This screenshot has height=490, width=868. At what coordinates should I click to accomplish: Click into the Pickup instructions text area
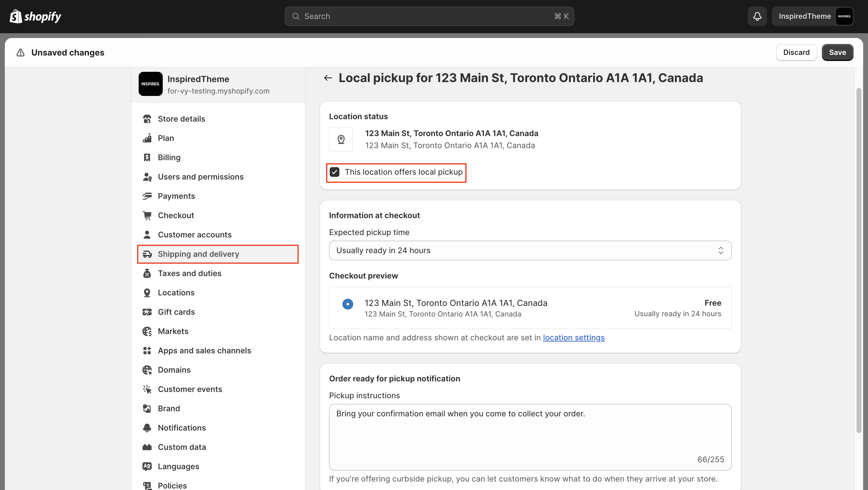tap(530, 437)
